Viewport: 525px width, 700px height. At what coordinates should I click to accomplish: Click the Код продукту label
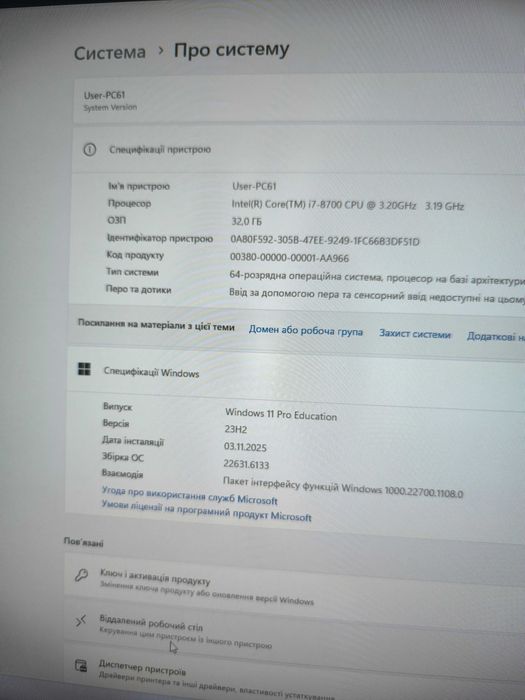[135, 255]
